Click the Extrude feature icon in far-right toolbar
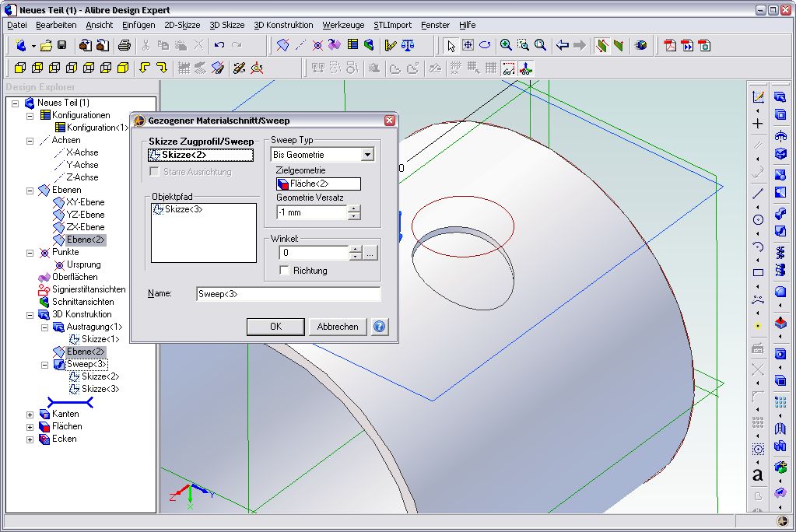Screen dimensions: 796x532 [780, 97]
